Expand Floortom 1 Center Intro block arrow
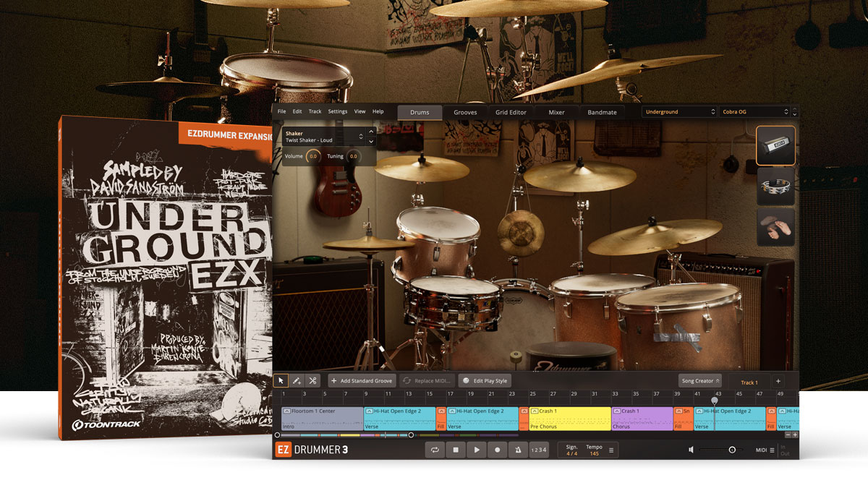868x488 pixels. point(286,411)
